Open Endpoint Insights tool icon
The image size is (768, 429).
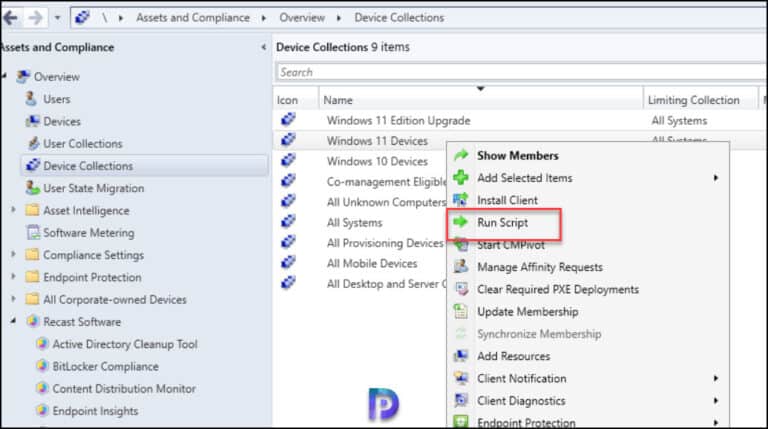pos(43,411)
